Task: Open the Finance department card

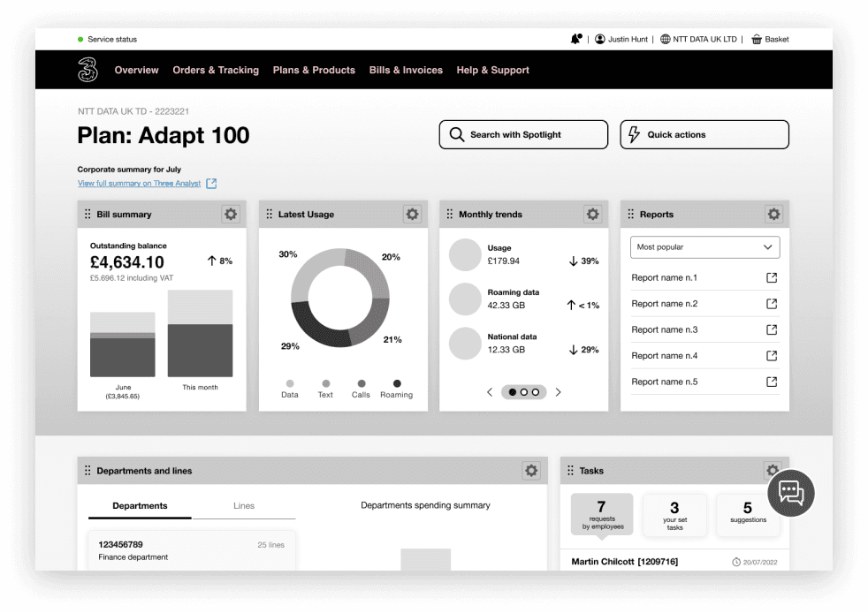Action: tap(192, 550)
